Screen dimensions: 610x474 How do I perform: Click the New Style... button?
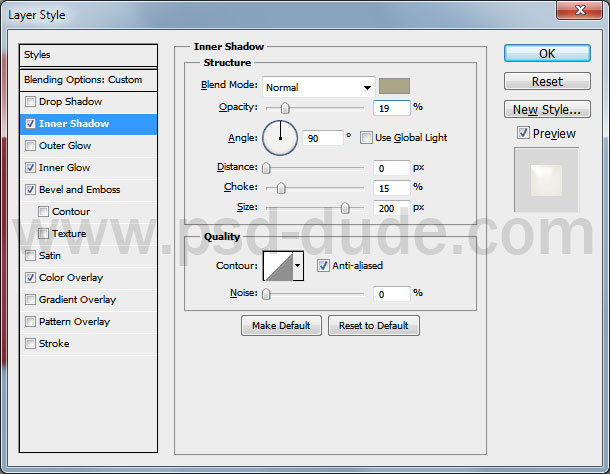[x=547, y=109]
